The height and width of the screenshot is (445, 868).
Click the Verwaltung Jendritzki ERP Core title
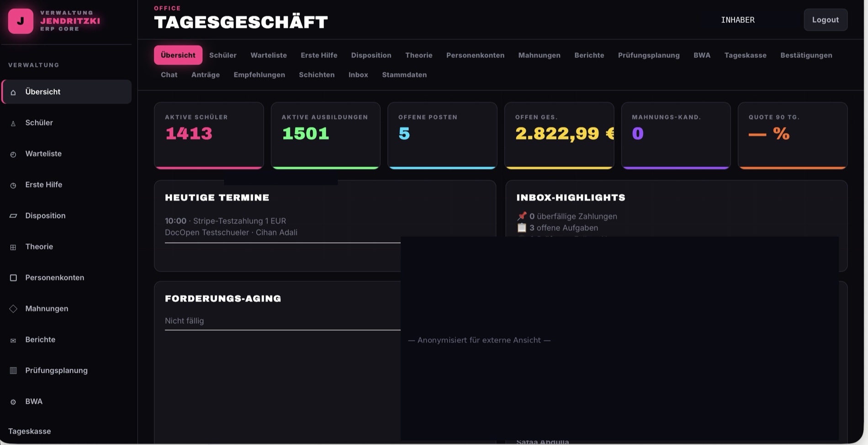[70, 21]
